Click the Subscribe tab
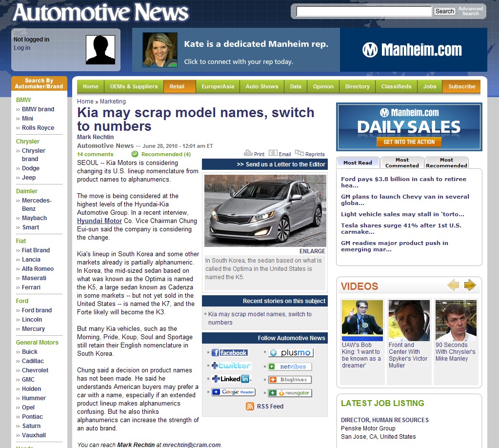 462,86
